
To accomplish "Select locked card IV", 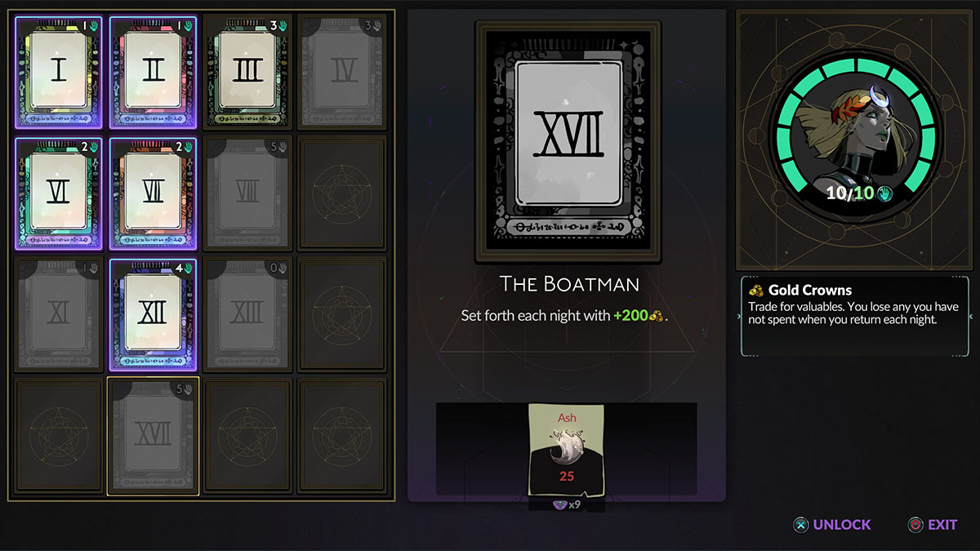I will coord(341,73).
